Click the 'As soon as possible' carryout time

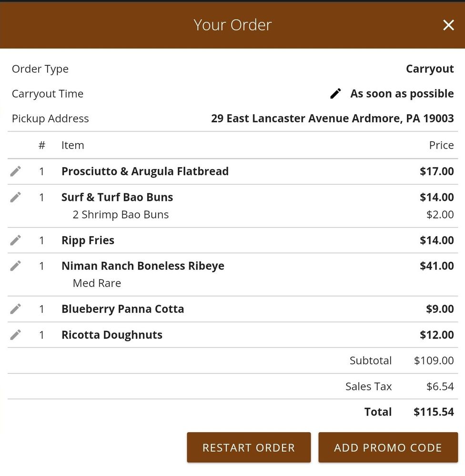coord(402,94)
